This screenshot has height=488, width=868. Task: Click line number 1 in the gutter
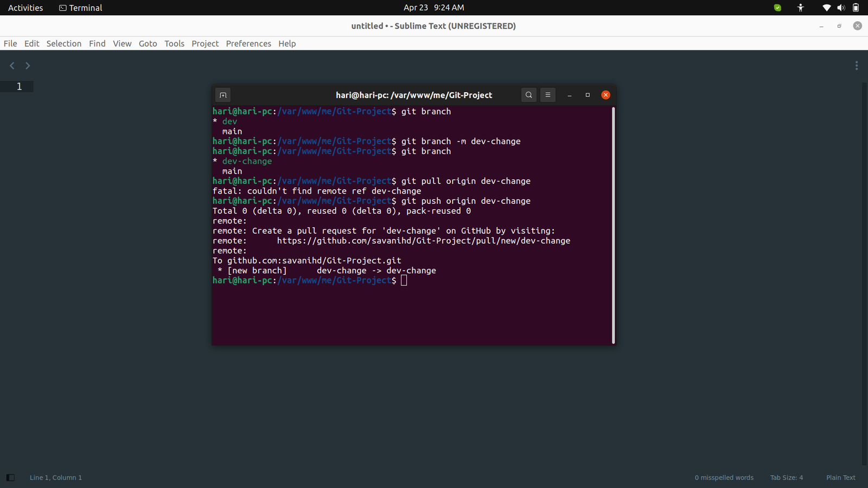pyautogui.click(x=19, y=86)
